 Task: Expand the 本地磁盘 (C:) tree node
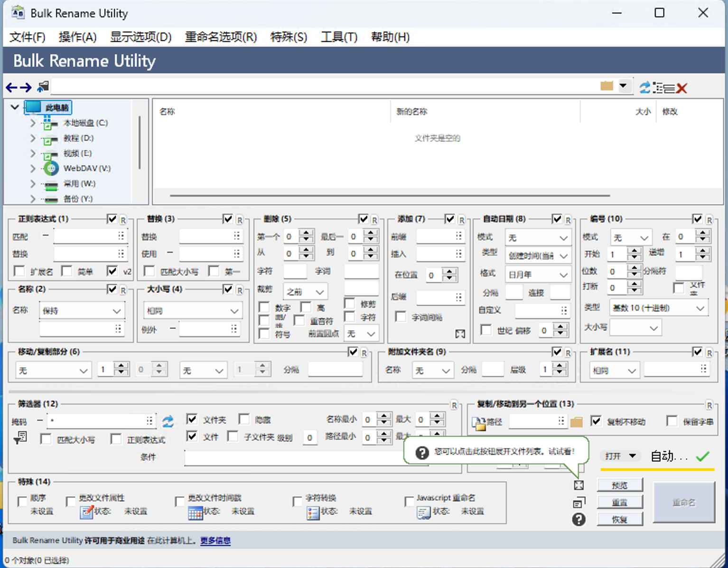point(32,123)
